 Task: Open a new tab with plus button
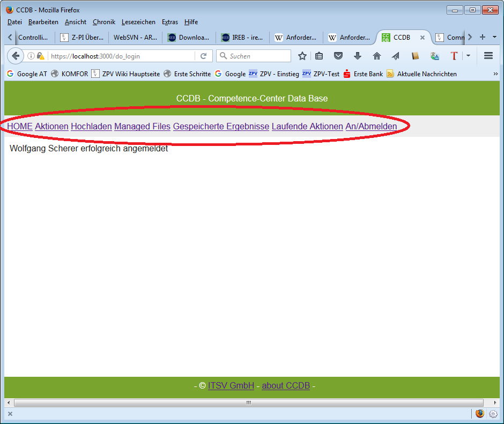pyautogui.click(x=482, y=37)
